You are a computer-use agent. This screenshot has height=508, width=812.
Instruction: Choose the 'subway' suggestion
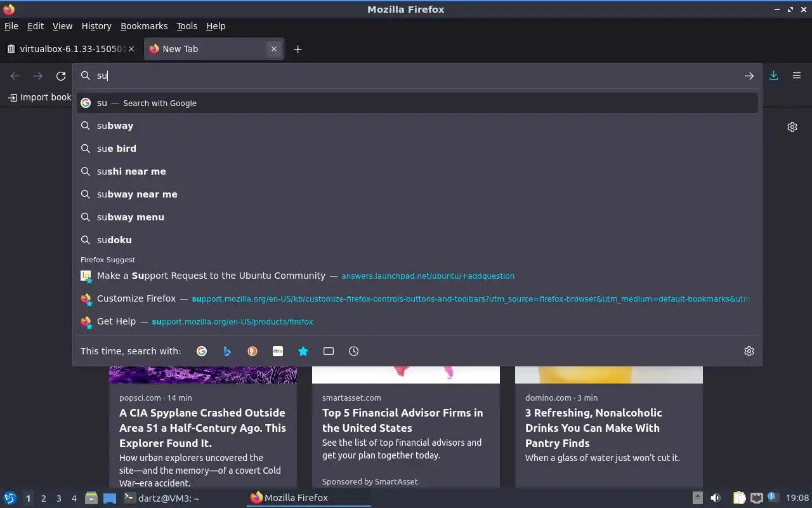click(417, 126)
